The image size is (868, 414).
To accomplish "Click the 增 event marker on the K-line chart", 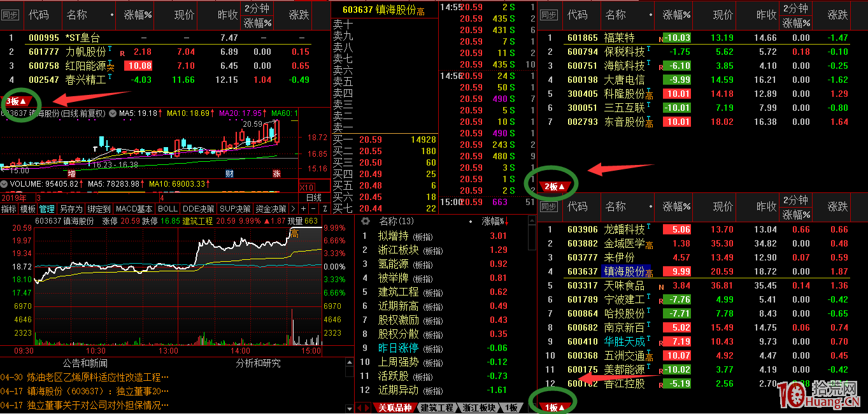I will (x=72, y=173).
